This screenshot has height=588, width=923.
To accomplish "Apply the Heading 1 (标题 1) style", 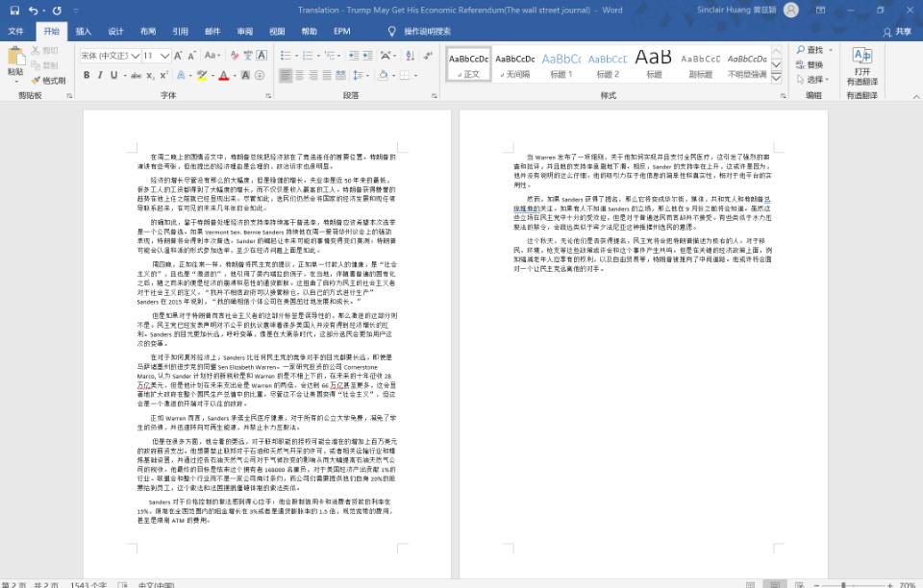I will click(x=561, y=63).
